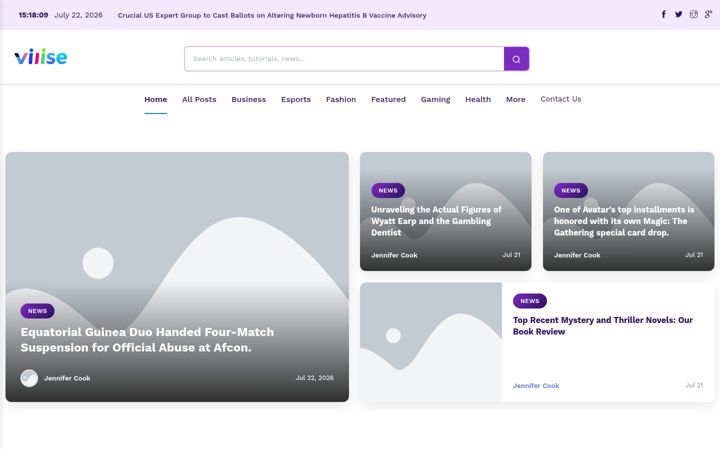Open the All Posts nav item
720x450 pixels.
click(199, 99)
